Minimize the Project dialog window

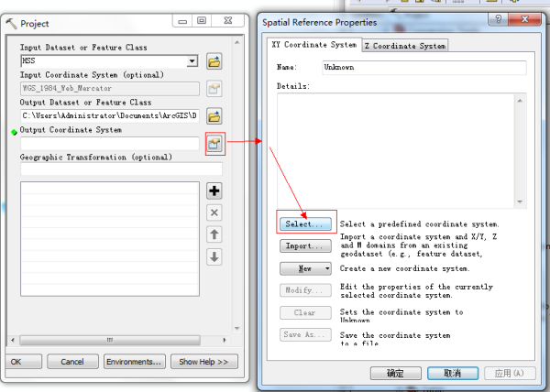coord(182,21)
